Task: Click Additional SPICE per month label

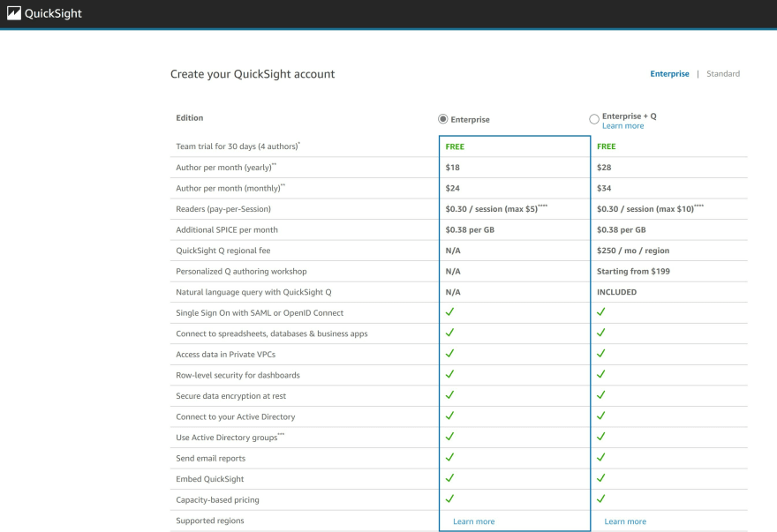Action: click(227, 230)
